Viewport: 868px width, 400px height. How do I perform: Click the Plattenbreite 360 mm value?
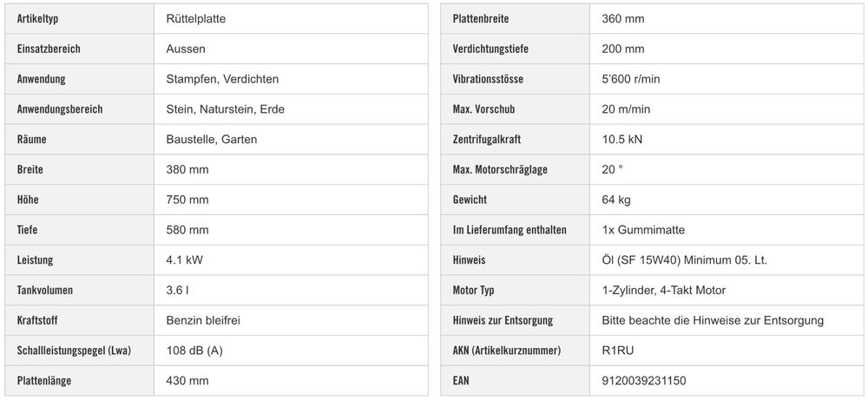tap(622, 19)
